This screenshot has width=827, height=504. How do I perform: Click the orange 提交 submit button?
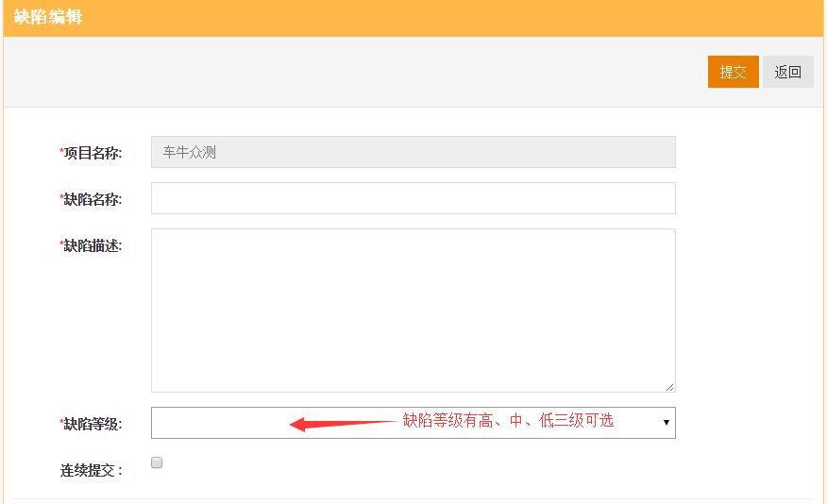[x=734, y=72]
